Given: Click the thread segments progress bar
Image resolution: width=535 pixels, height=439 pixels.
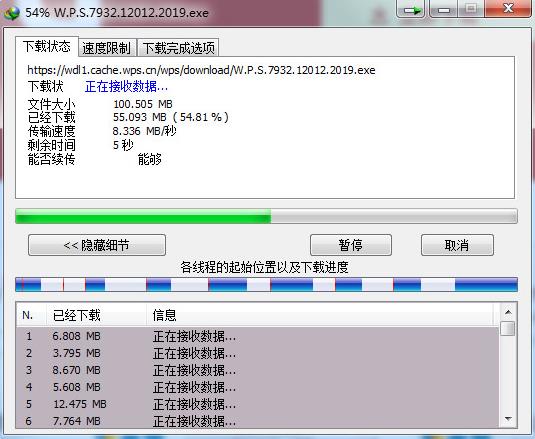Looking at the screenshot, I should [x=266, y=284].
